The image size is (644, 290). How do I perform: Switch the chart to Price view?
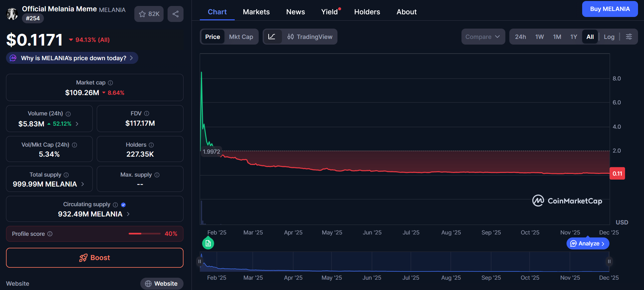pos(212,37)
